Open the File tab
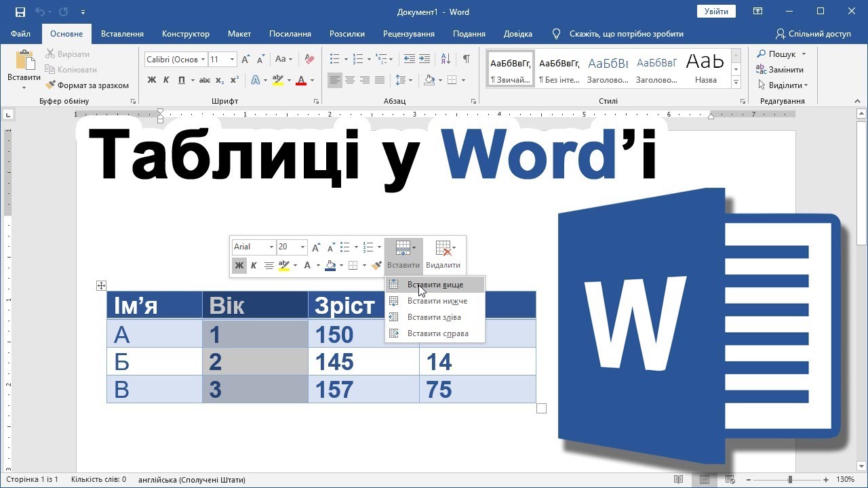The width and height of the screenshot is (868, 488). pyautogui.click(x=20, y=34)
